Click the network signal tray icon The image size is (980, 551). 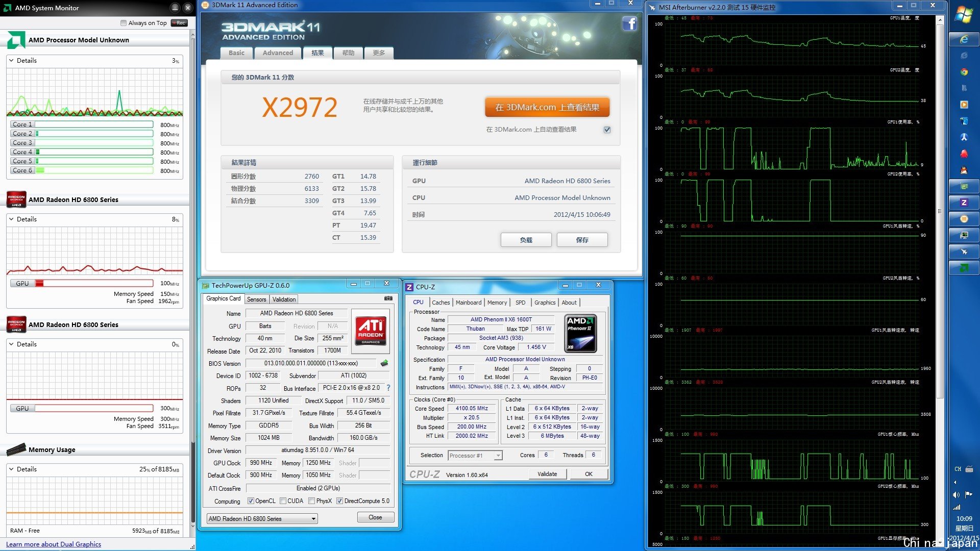point(956,507)
